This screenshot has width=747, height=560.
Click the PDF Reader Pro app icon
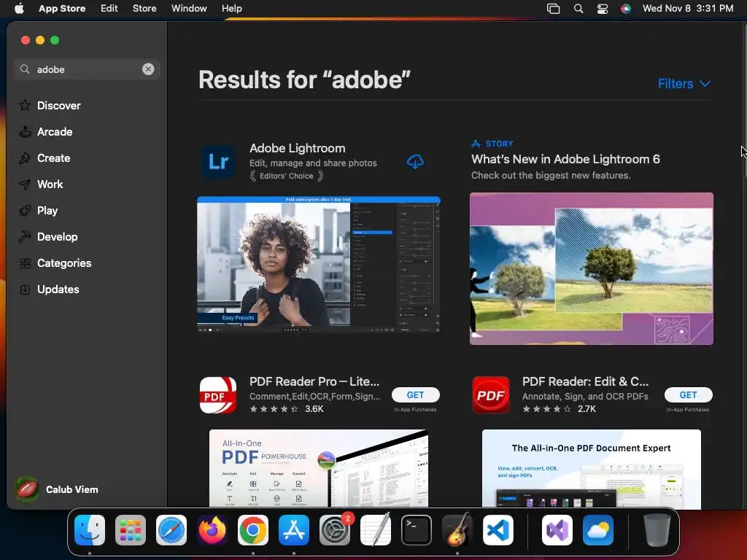[x=217, y=394]
